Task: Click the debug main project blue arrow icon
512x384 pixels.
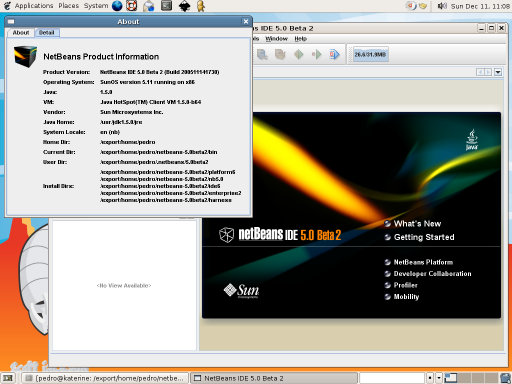Action: [334, 54]
